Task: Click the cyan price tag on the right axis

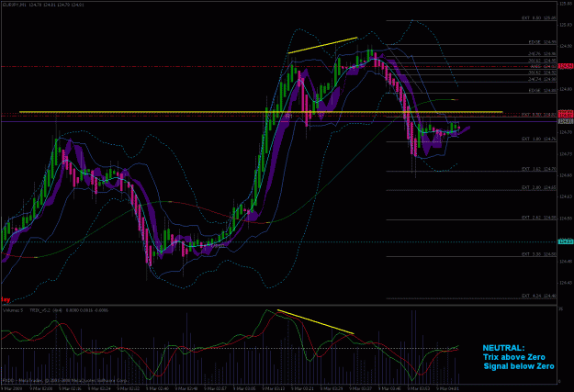Action: [x=566, y=242]
